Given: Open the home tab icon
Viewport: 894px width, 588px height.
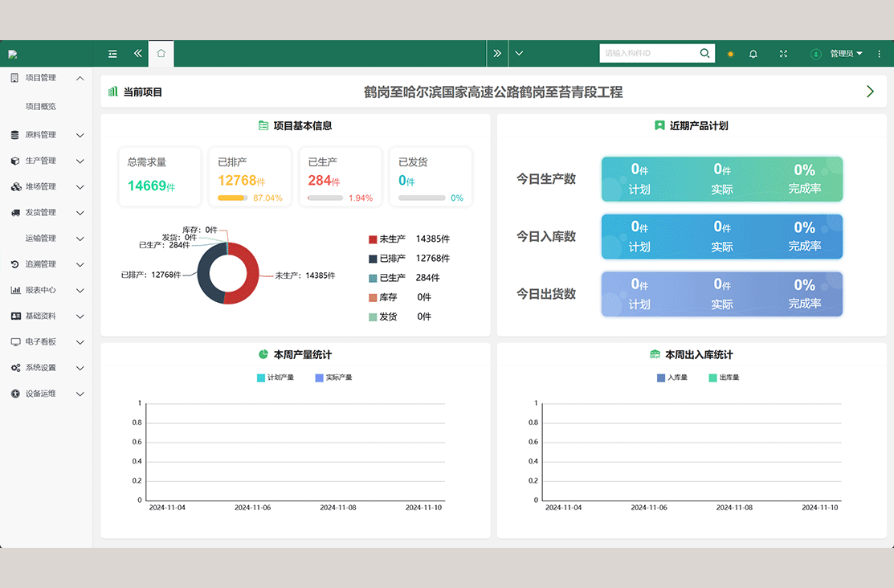Looking at the screenshot, I should click(x=161, y=54).
